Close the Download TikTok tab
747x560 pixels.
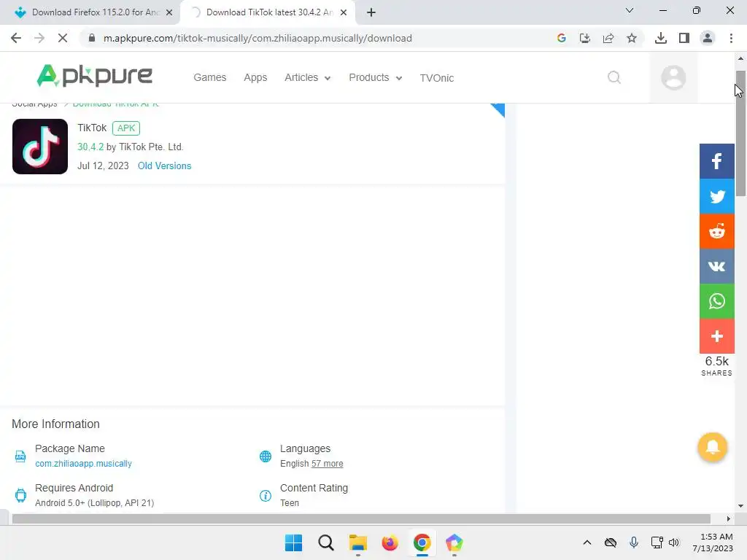pyautogui.click(x=344, y=12)
